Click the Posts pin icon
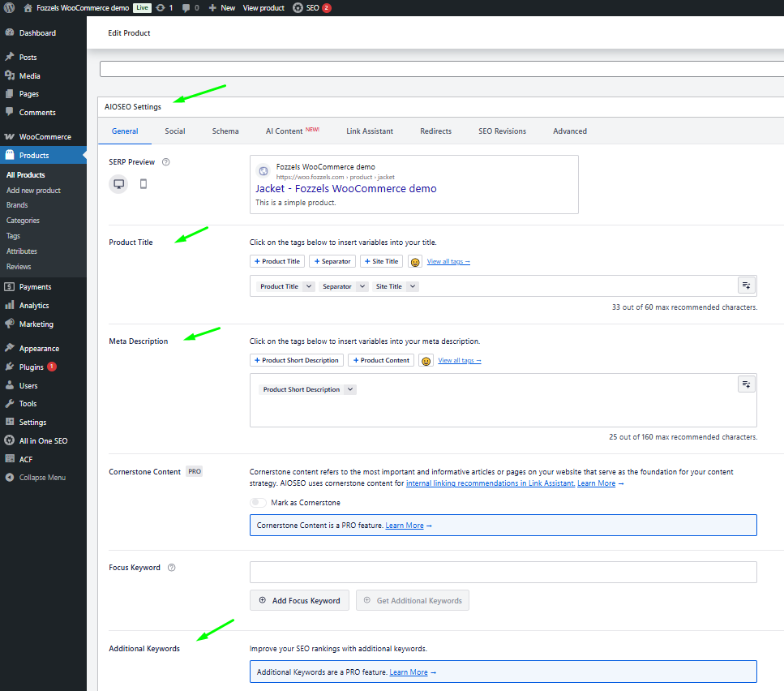The width and height of the screenshot is (784, 691). (x=10, y=57)
